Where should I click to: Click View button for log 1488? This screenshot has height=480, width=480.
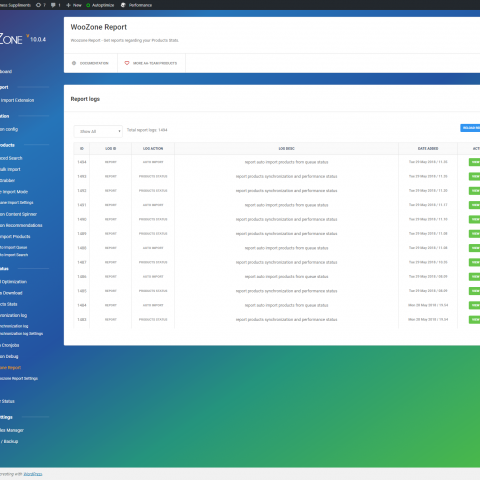click(x=475, y=248)
